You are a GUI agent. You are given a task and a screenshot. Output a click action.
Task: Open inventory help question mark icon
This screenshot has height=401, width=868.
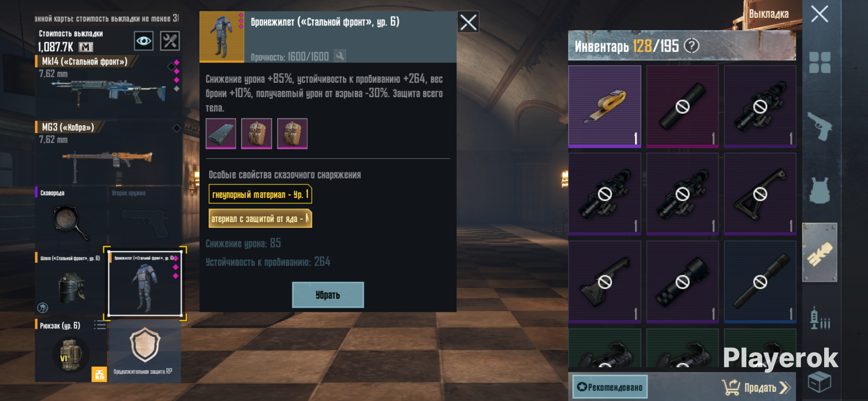(x=691, y=46)
